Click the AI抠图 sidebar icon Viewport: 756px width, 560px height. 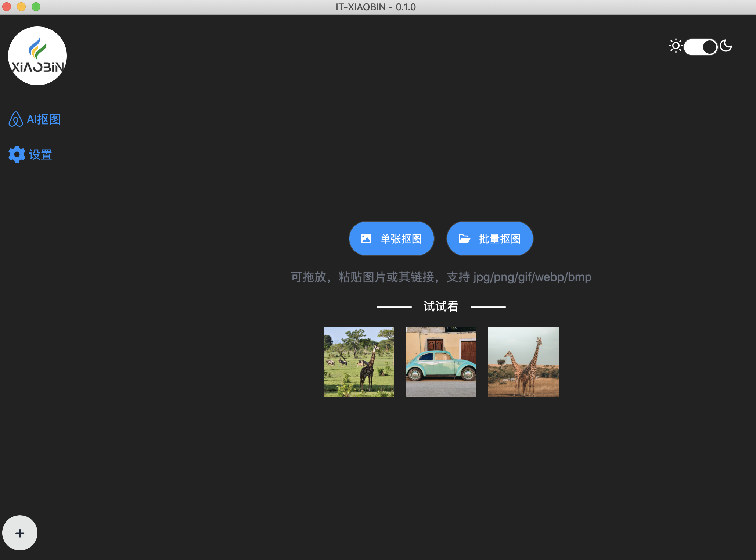[15, 119]
